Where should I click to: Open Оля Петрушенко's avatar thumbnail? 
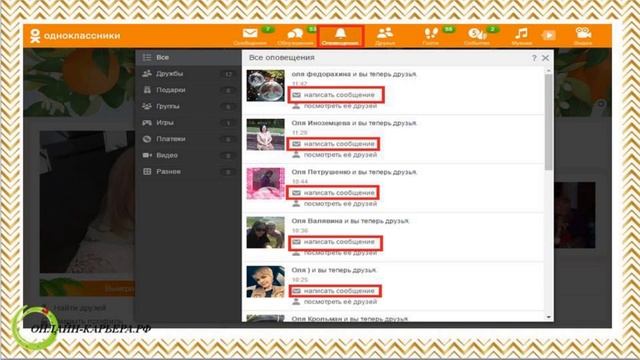[265, 184]
